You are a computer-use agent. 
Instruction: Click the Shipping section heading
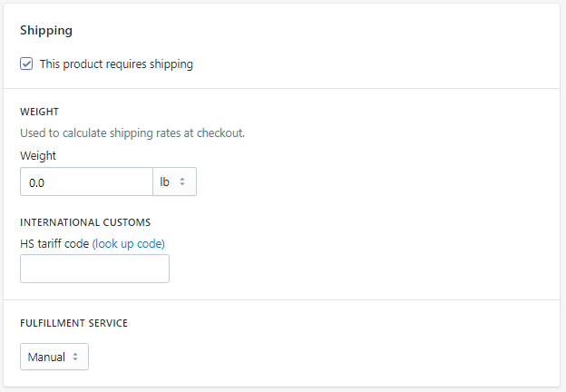tap(46, 30)
